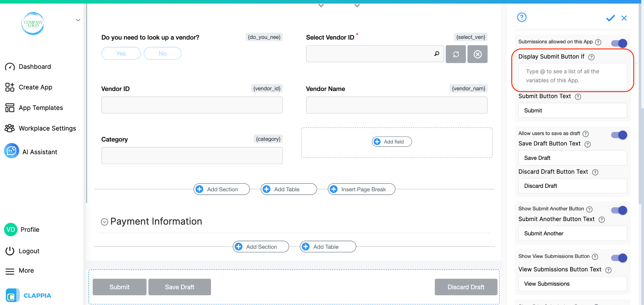The height and width of the screenshot is (305, 644).
Task: Open help for View Submissions Button Text
Action: click(608, 270)
